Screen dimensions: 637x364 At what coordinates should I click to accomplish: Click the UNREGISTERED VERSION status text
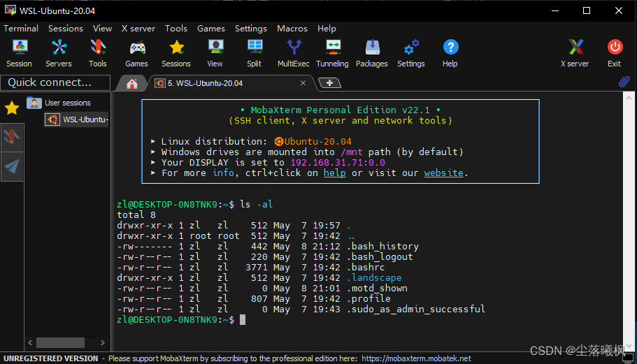(51, 358)
